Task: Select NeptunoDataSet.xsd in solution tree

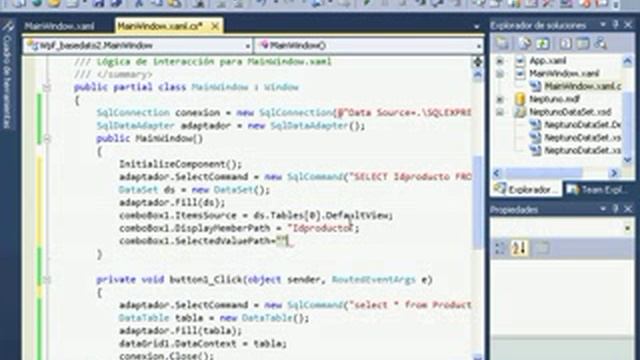Action: point(570,112)
